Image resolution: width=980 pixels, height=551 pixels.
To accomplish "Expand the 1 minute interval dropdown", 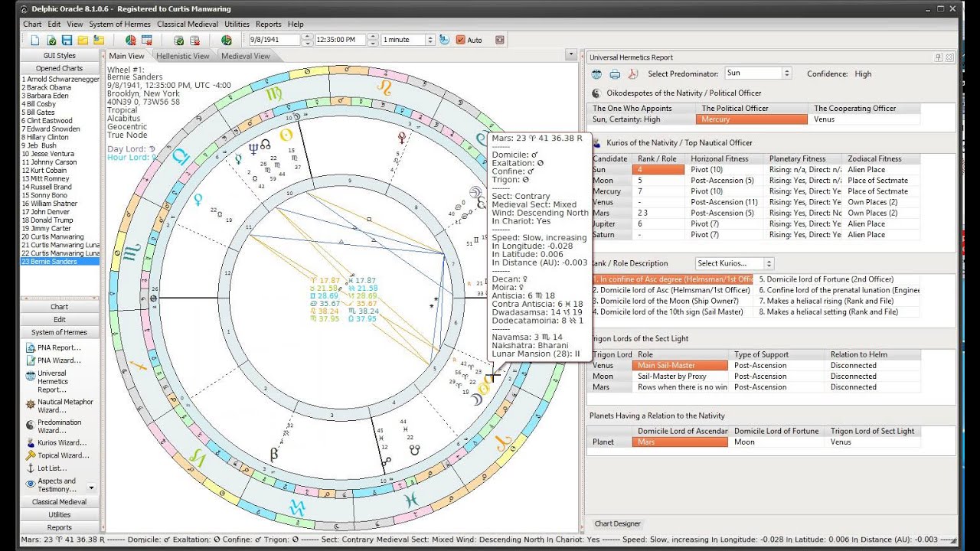I will [430, 40].
